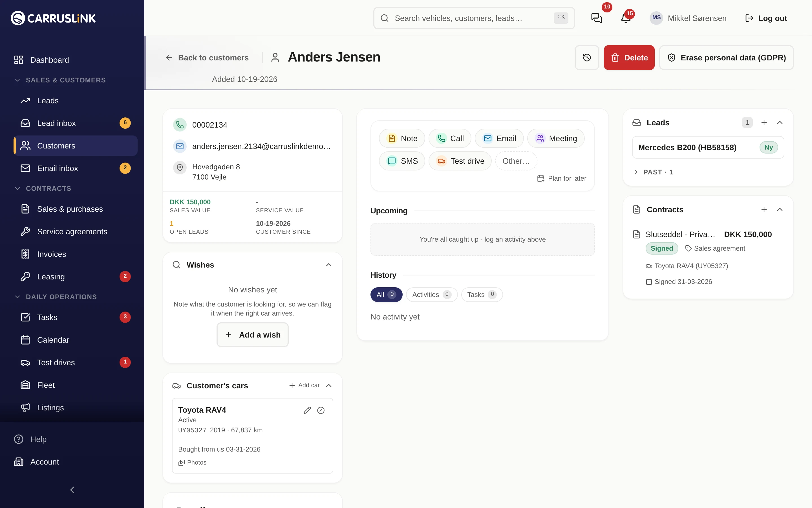Click the phone icon beside 00002134
The image size is (812, 508).
pos(180,125)
